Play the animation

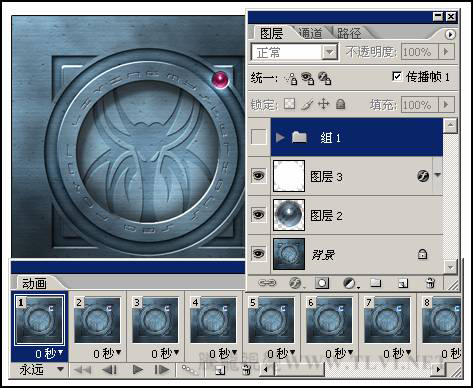point(137,370)
